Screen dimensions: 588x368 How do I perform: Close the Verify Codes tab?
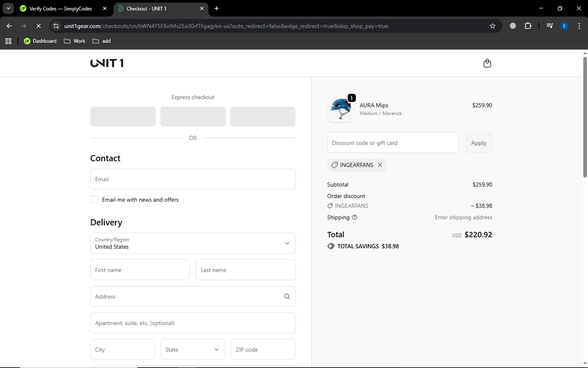coord(105,8)
